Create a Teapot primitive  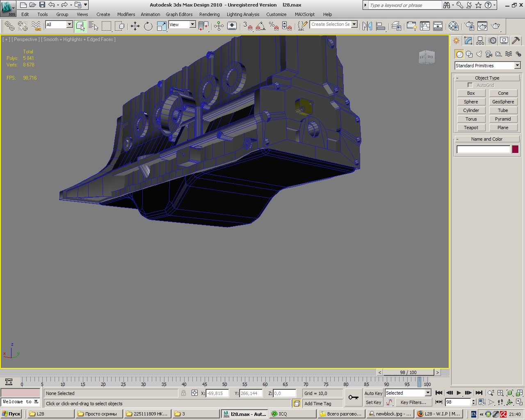tap(471, 128)
